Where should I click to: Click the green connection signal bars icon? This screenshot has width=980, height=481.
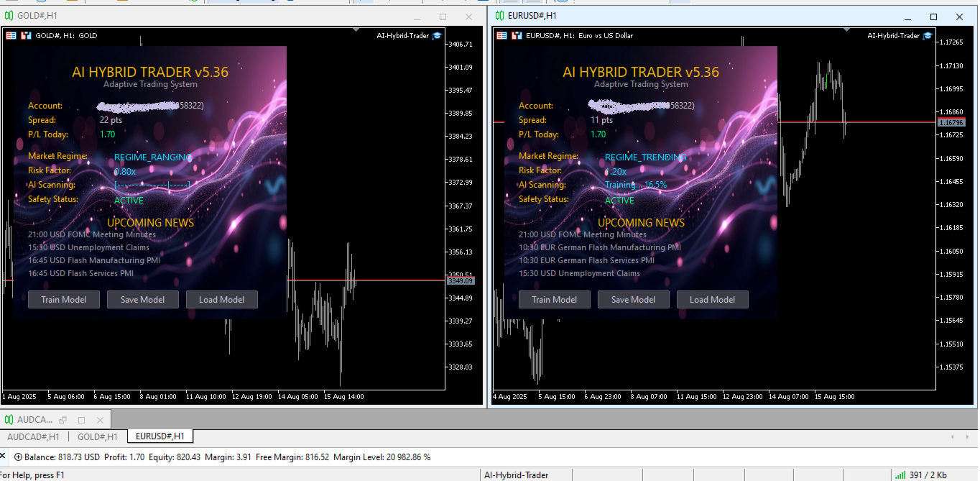900,475
